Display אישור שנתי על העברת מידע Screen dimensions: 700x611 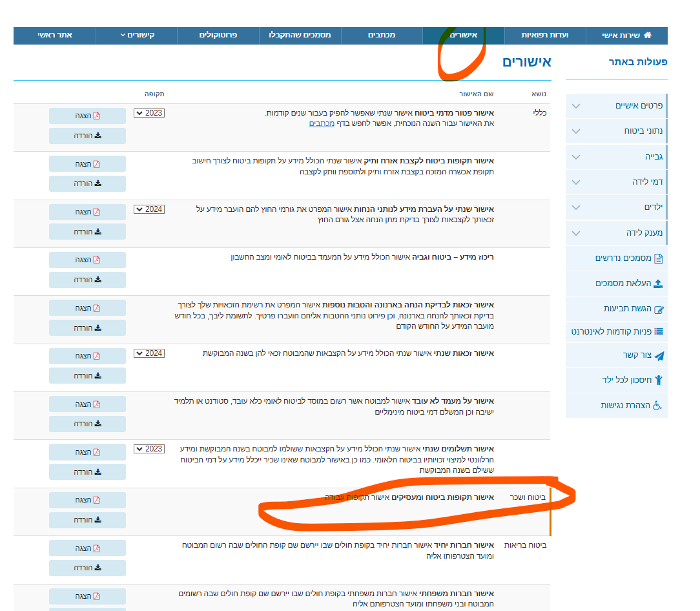(x=88, y=212)
